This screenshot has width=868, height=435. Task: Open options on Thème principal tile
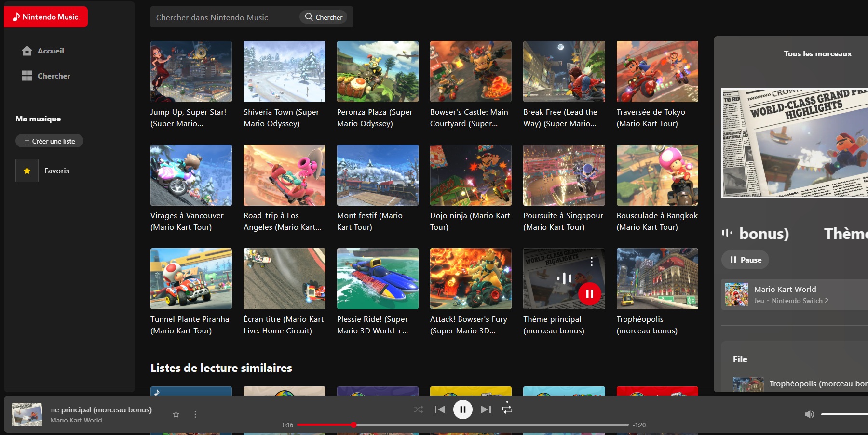pos(591,262)
